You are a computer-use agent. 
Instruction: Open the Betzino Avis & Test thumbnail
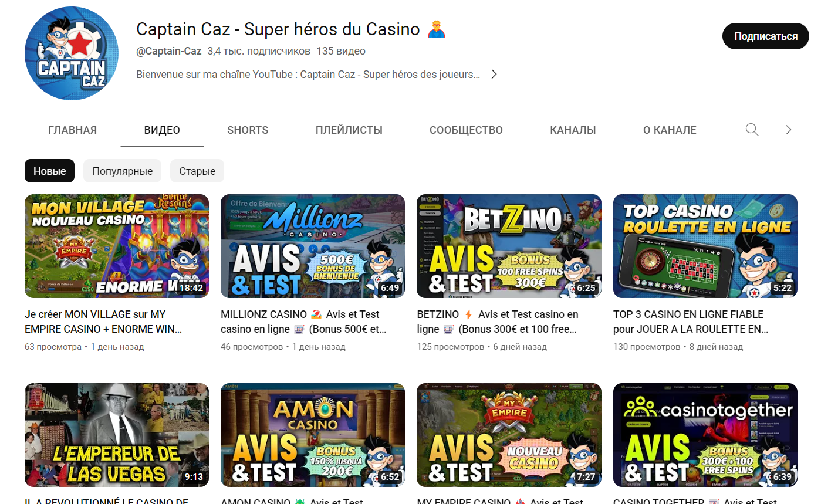pyautogui.click(x=509, y=246)
